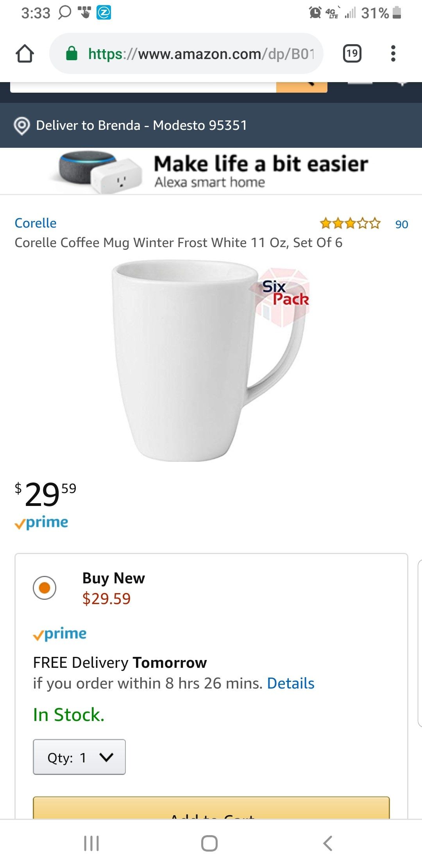The height and width of the screenshot is (868, 422).
Task: Tap the browser home icon
Action: tap(25, 54)
